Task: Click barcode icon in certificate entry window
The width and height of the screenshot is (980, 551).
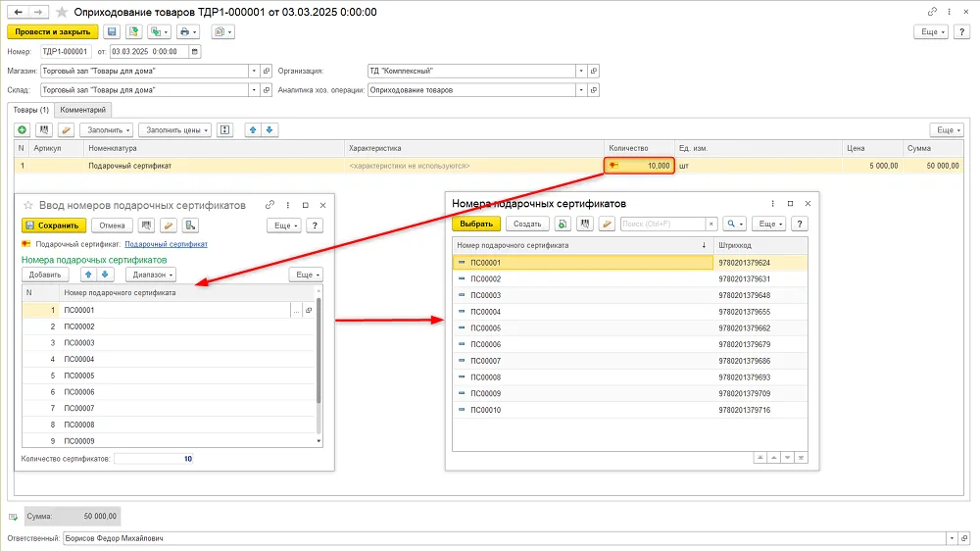Action: click(146, 225)
